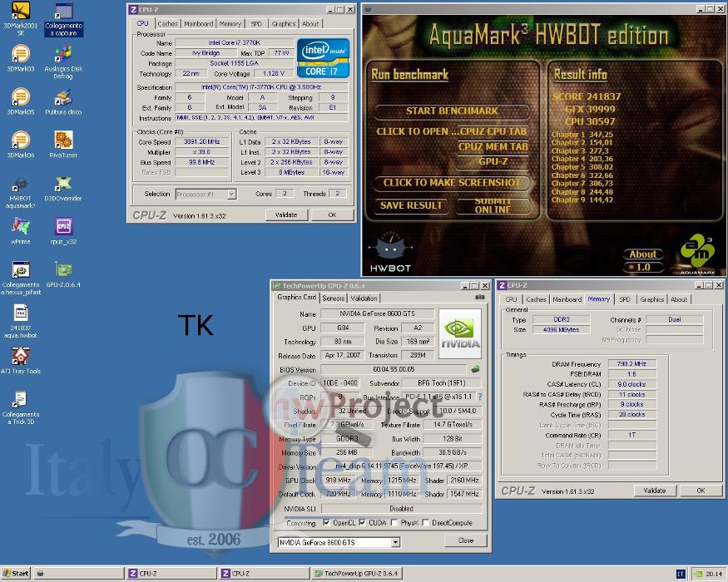Click Close button in GPU-Z

[466, 540]
